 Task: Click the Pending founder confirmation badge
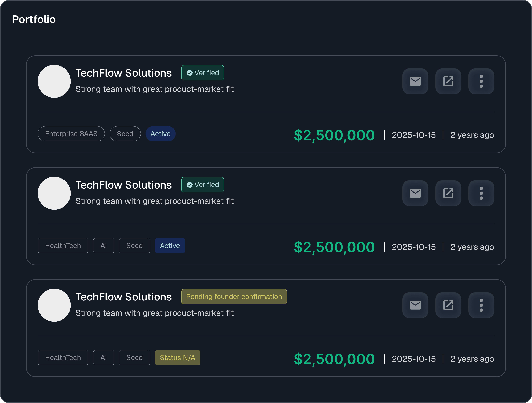click(234, 297)
